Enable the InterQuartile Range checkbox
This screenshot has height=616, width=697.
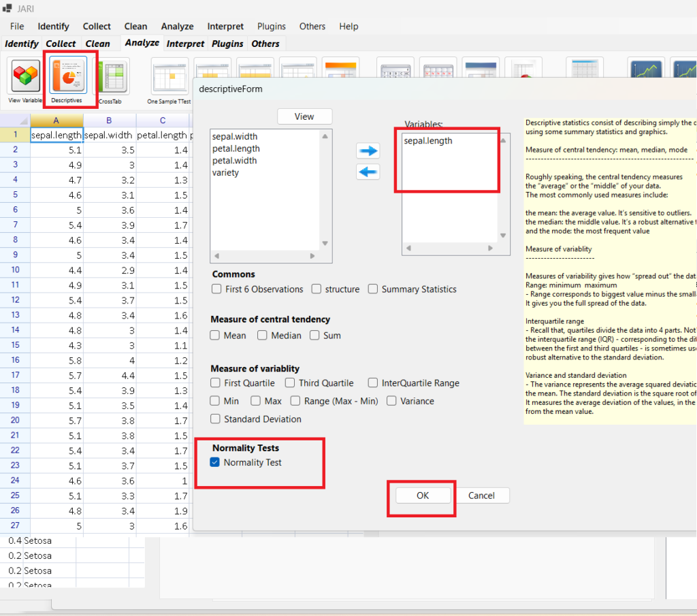coord(373,383)
